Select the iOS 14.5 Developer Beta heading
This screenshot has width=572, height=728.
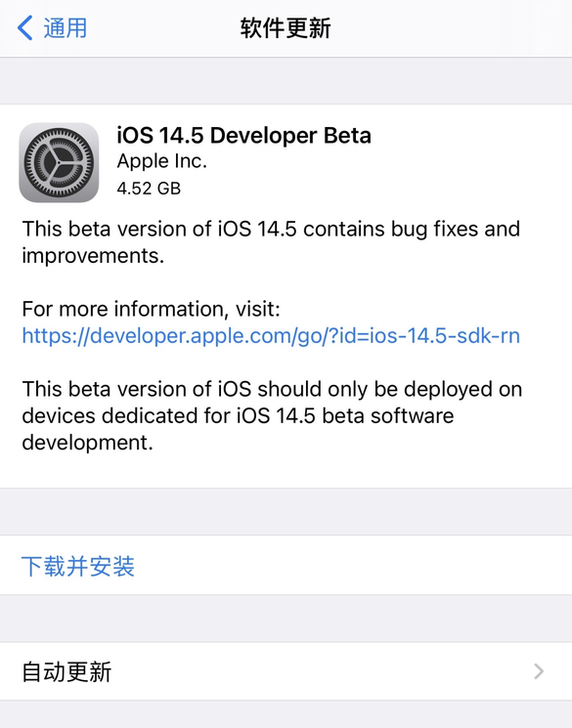243,136
